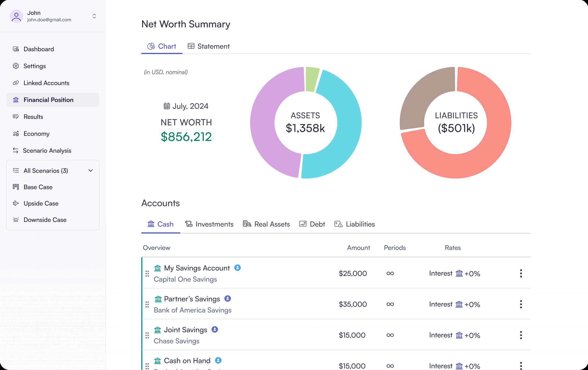Click the infinity period of Joint Savings
Image resolution: width=588 pixels, height=370 pixels.
click(x=390, y=335)
